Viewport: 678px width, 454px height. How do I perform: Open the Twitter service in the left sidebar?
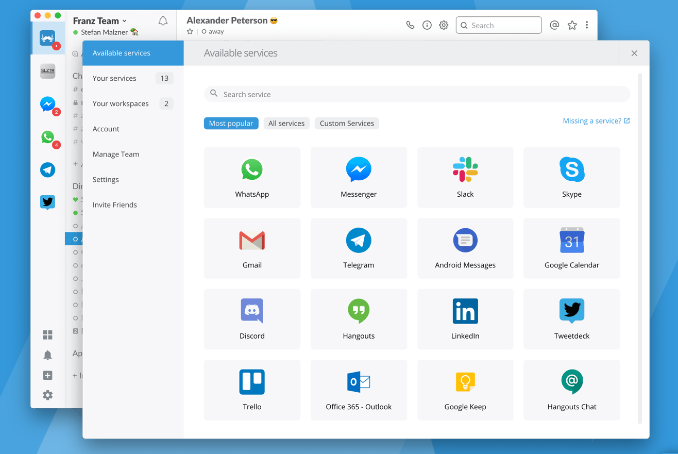tap(48, 202)
